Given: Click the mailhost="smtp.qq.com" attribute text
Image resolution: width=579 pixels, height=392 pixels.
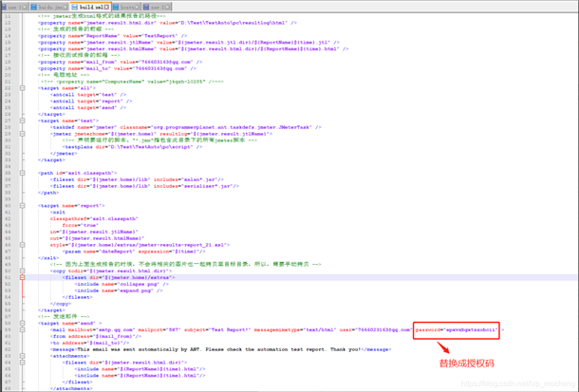Looking at the screenshot, I should [x=102, y=329].
